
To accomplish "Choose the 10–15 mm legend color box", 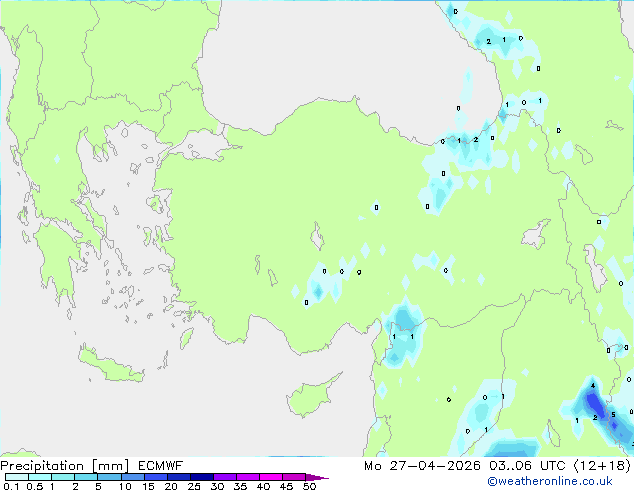I will pos(133,477).
